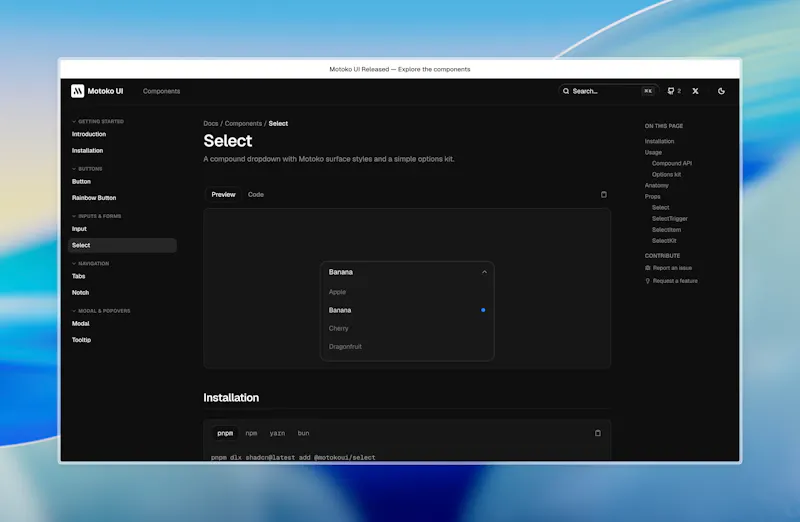The image size is (800, 522).
Task: Select the pnpm package manager tab
Action: click(x=225, y=433)
